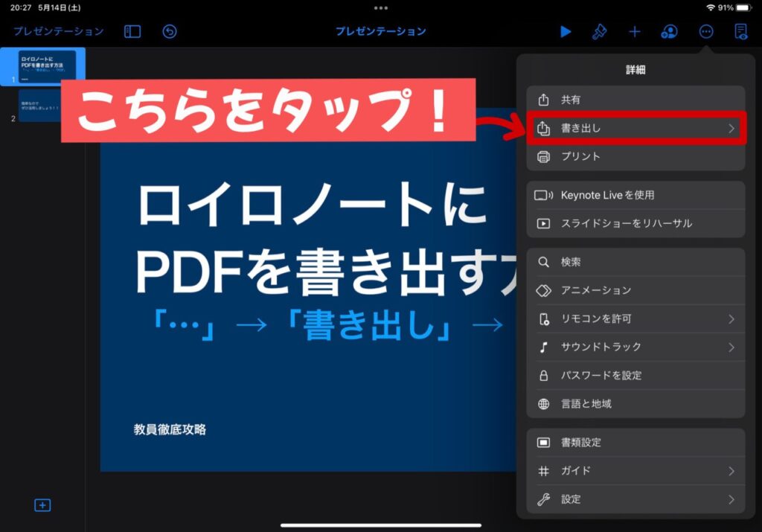The image size is (762, 532).
Task: Expand サウンドトラック chevron
Action: 731,347
